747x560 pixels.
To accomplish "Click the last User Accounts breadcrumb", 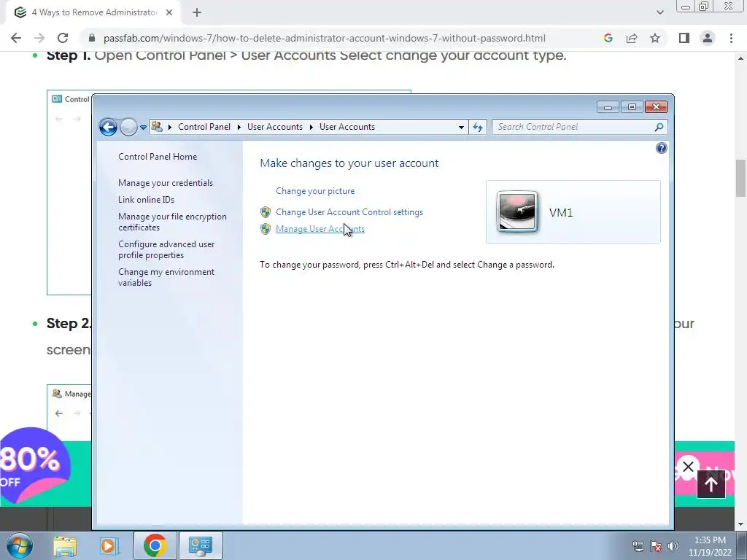I will point(347,127).
